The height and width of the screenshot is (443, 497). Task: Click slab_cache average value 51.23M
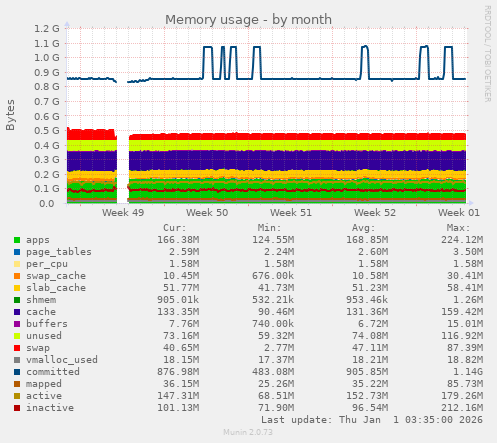point(370,288)
